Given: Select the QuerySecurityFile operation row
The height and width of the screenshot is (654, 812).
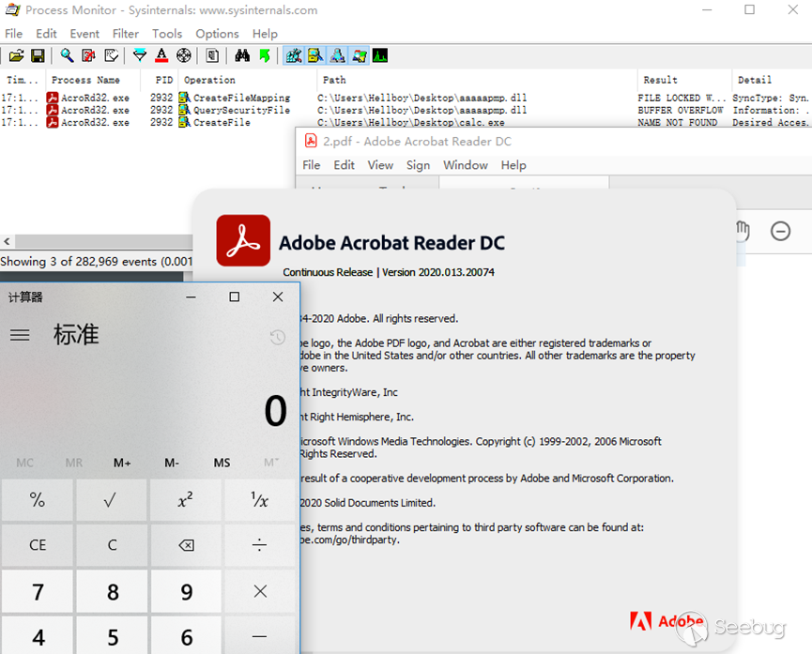Looking at the screenshot, I should 406,111.
